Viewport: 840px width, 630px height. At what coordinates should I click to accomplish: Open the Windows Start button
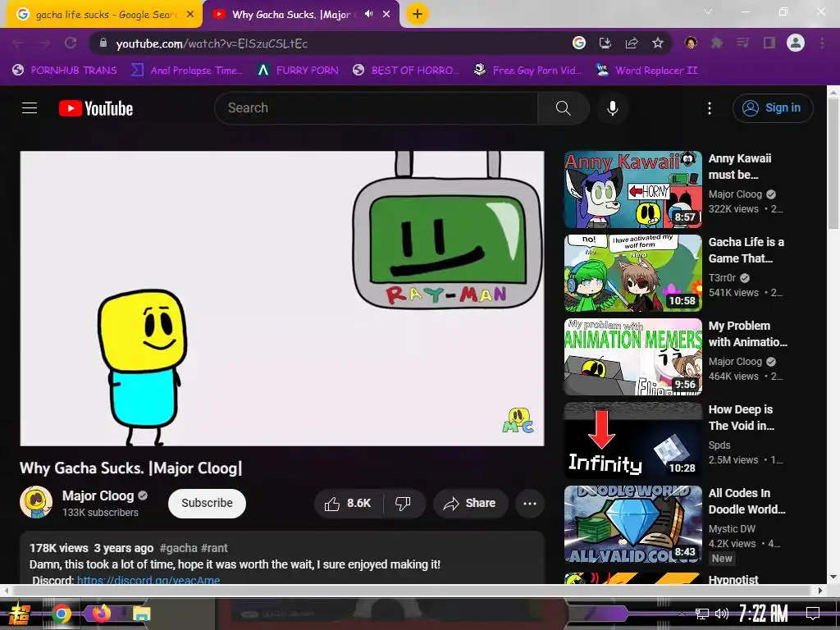pos(18,614)
